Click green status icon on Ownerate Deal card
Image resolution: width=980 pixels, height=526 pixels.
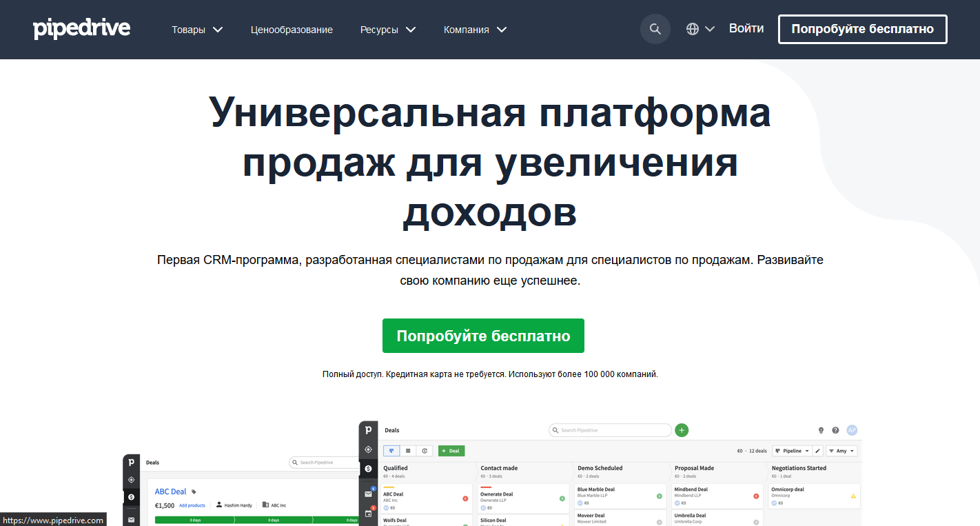point(562,498)
